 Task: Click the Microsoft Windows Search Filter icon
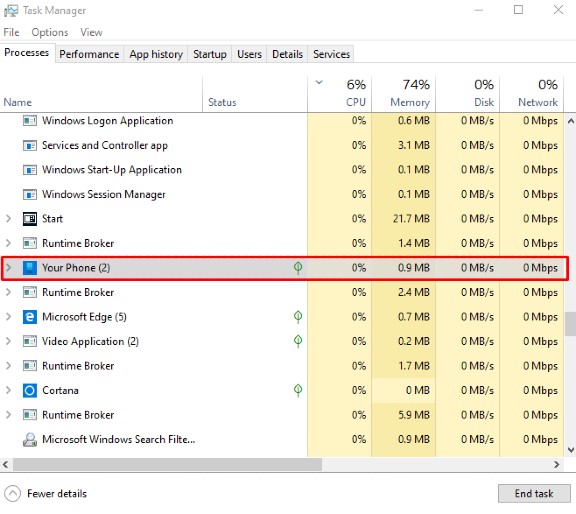[30, 439]
